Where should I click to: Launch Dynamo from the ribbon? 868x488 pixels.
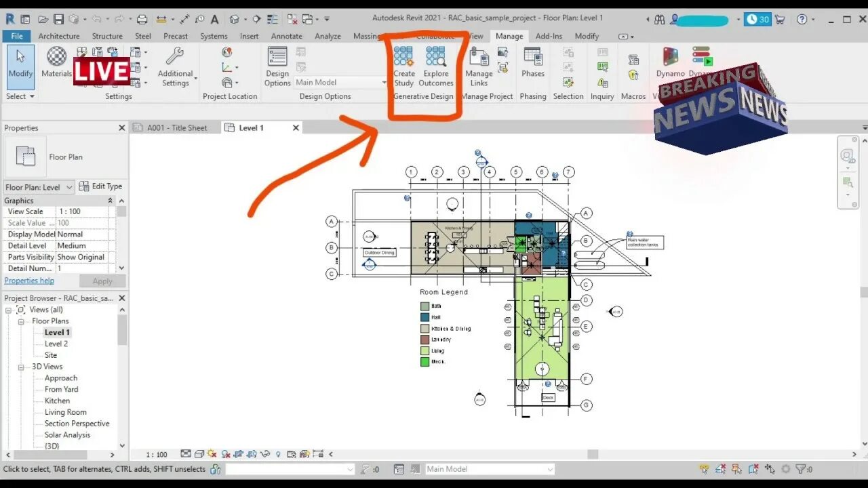coord(670,62)
